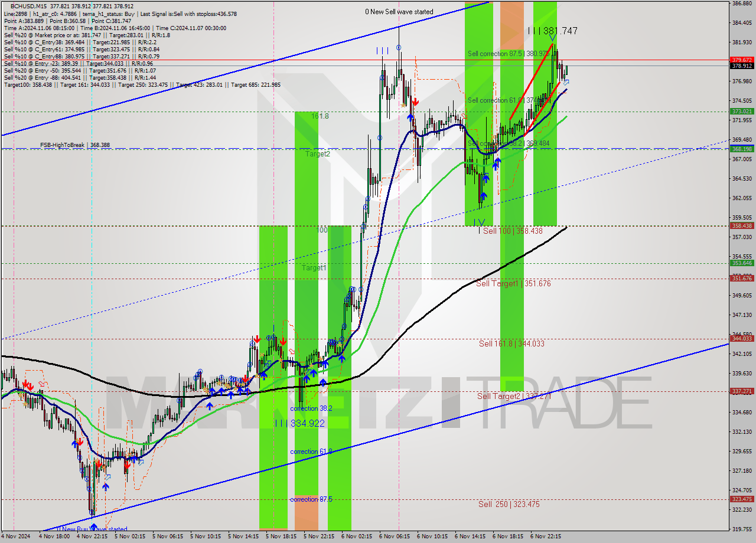The width and height of the screenshot is (756, 543).
Task: Click the '0 New Buy Wave started' label
Action: click(x=92, y=529)
